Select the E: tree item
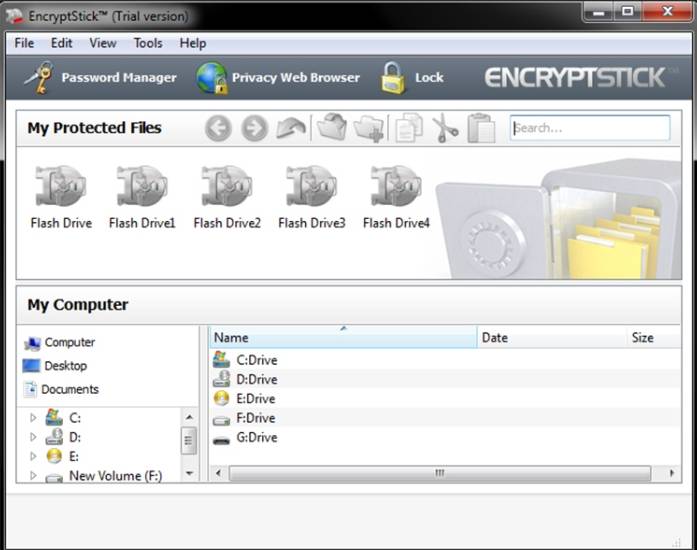Image resolution: width=697 pixels, height=550 pixels. pos(62,456)
